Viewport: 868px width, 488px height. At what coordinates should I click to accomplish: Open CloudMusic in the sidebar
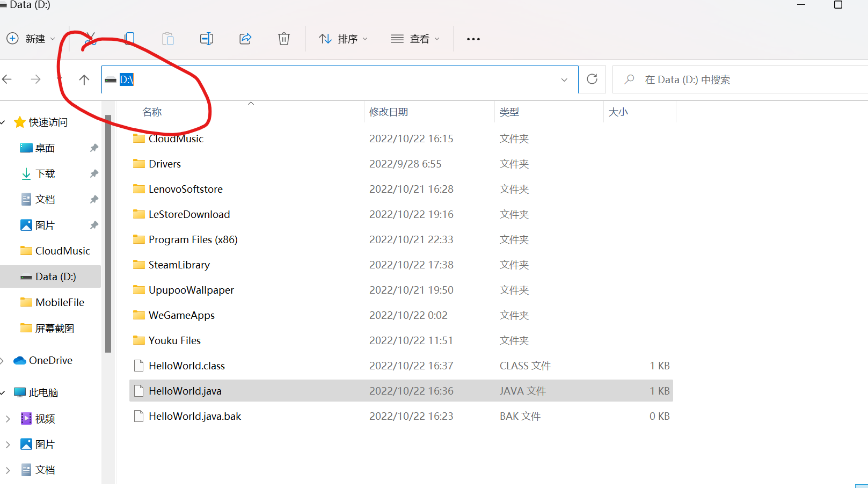55,251
